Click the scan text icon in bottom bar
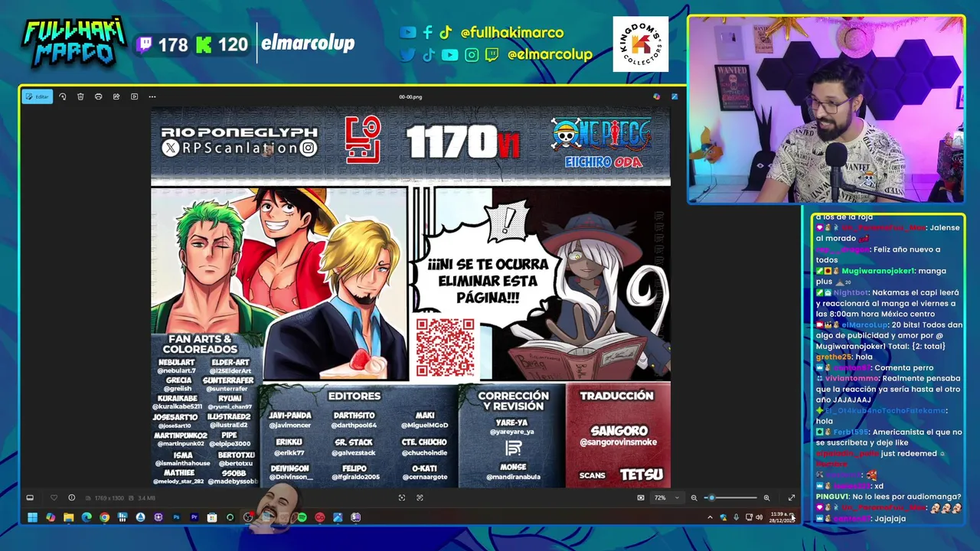 pos(420,497)
